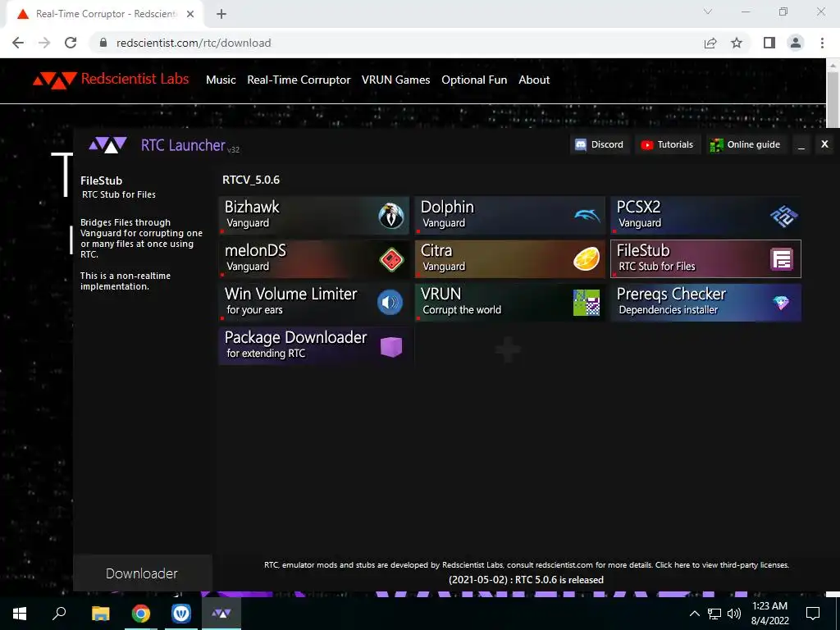Click the Wondershare app taskbar icon
The width and height of the screenshot is (840, 630).
pyautogui.click(x=181, y=614)
